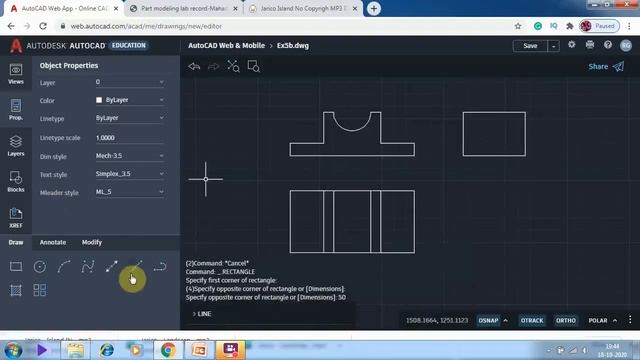Select the Array grid tool

click(40, 290)
